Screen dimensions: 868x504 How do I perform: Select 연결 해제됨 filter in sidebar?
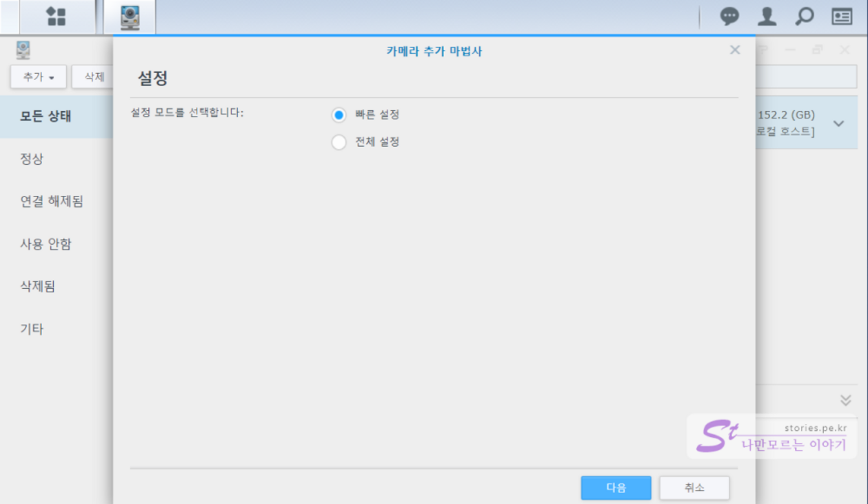pos(52,202)
